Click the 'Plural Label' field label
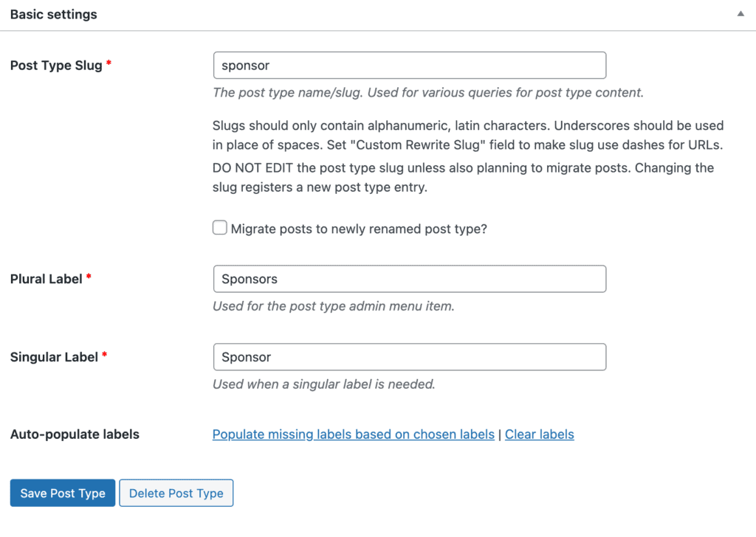 tap(46, 279)
